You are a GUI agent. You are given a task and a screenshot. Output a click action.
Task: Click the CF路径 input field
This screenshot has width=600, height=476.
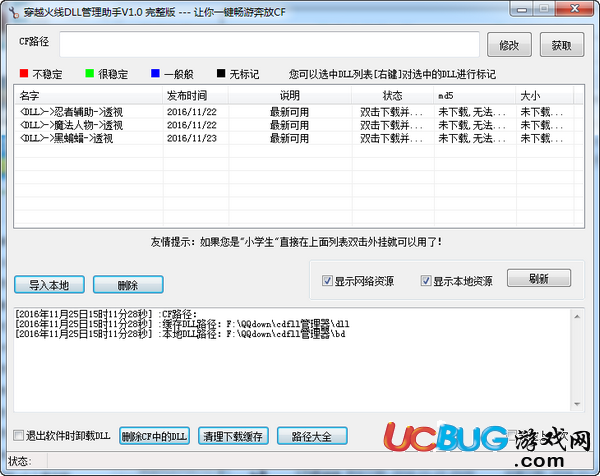click(269, 44)
